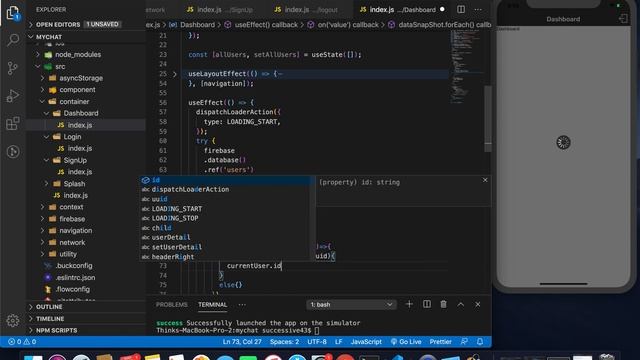Open the Explorer view in the activity bar
This screenshot has height=360, width=640.
(13, 13)
